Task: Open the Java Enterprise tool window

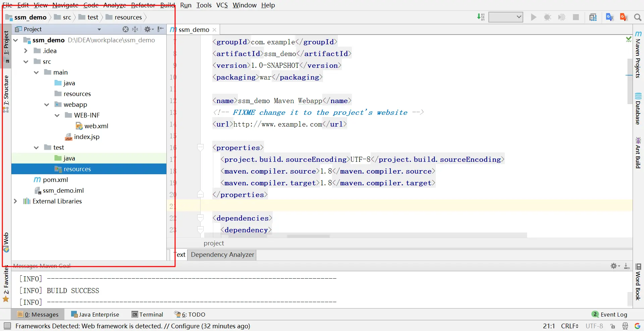Action: pos(95,314)
